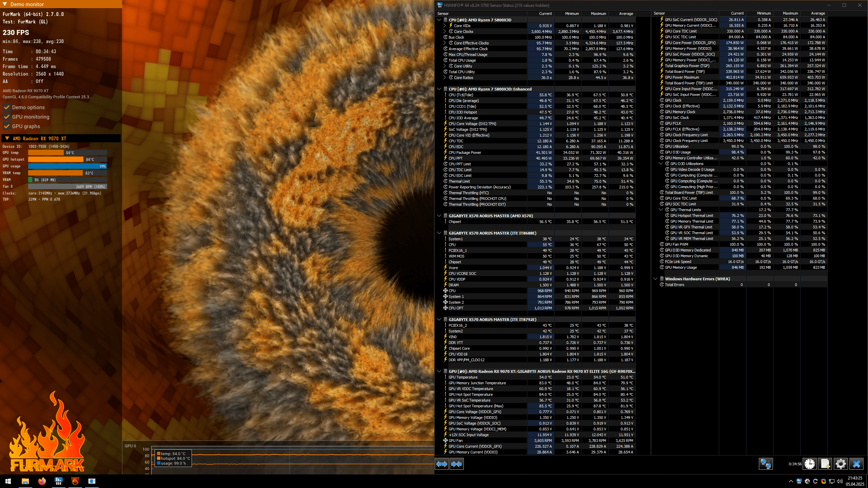Collapse the 5800X3D: Enhanced sensor group
This screenshot has width=868, height=488.
point(439,89)
